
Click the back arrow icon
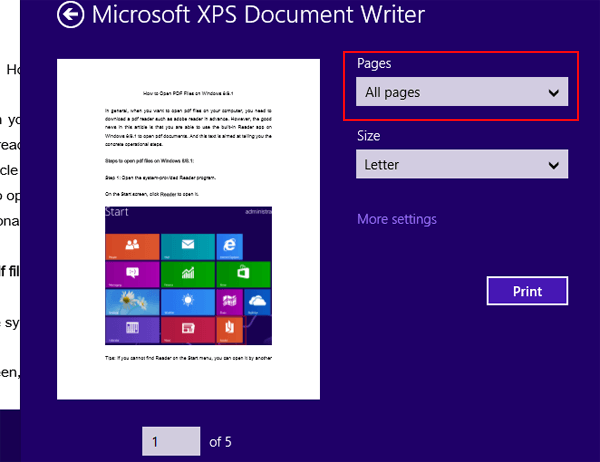pyautogui.click(x=70, y=15)
